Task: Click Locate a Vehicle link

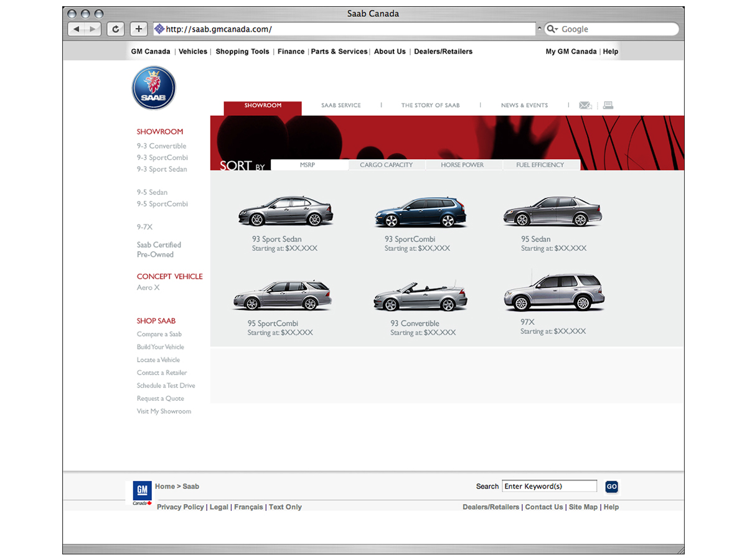Action: 158,360
